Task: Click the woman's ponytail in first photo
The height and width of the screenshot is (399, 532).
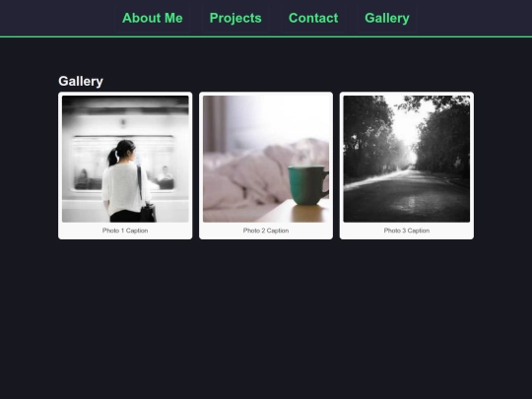Action: pyautogui.click(x=113, y=156)
